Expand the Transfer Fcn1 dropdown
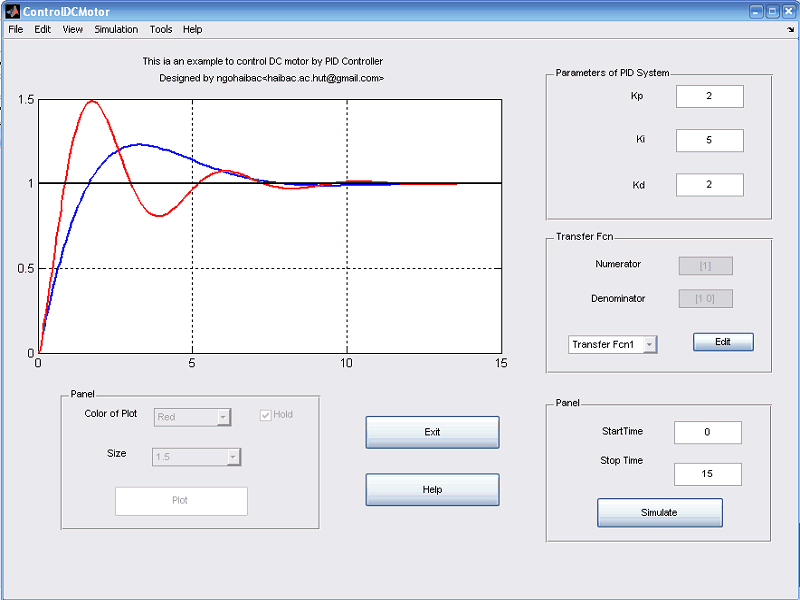The width and height of the screenshot is (800, 600). 648,344
